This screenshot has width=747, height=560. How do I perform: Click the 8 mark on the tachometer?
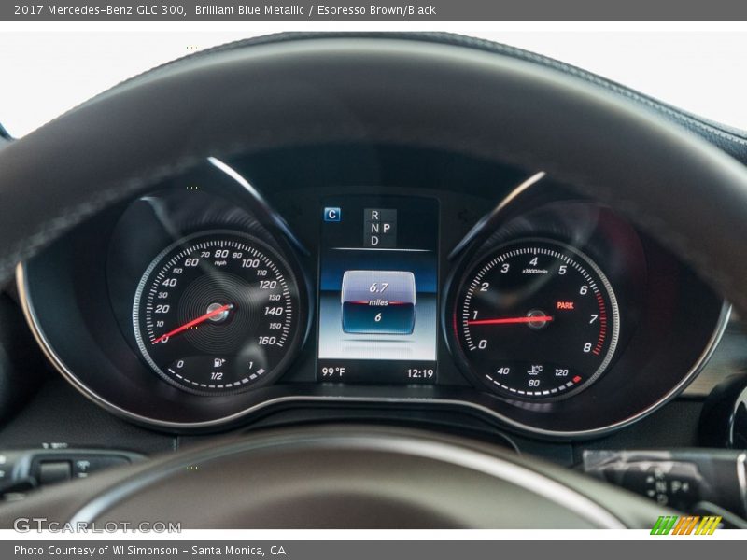587,347
